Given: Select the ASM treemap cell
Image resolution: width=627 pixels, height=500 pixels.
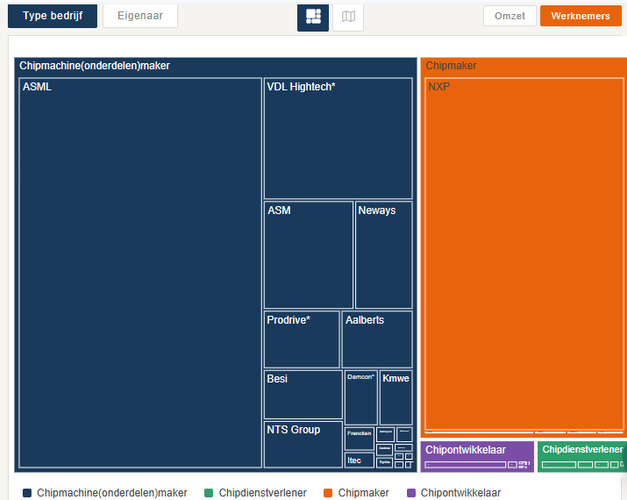Looking at the screenshot, I should 308,255.
